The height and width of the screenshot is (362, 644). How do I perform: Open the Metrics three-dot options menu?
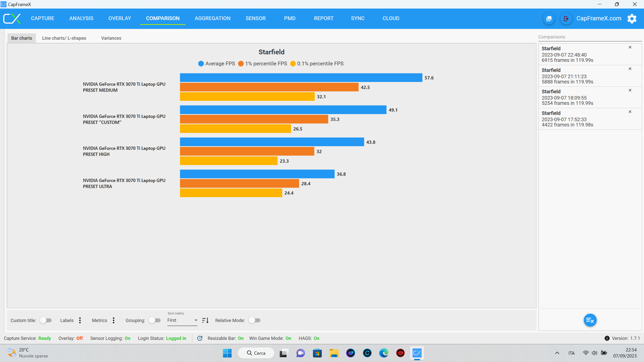(114, 320)
